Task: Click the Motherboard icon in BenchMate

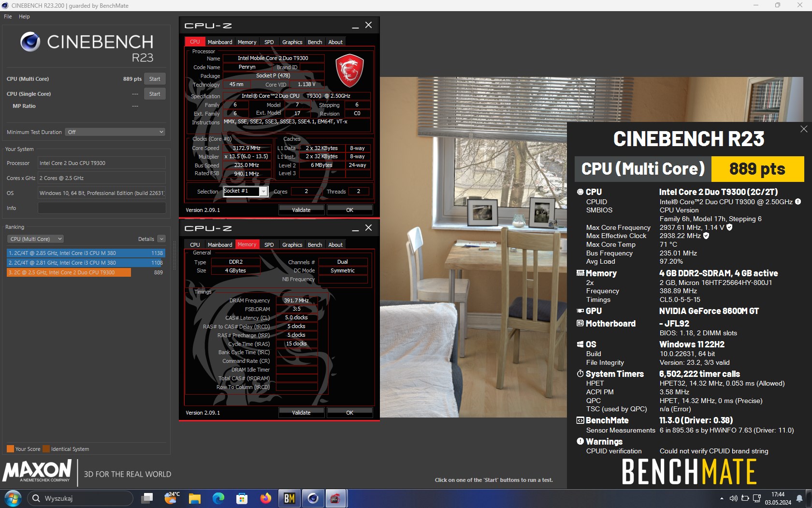Action: pos(580,324)
